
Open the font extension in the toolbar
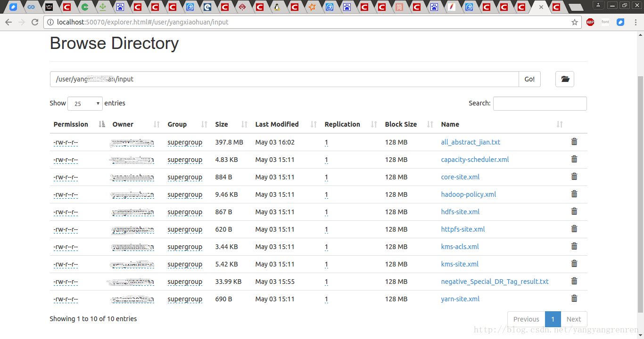click(605, 22)
